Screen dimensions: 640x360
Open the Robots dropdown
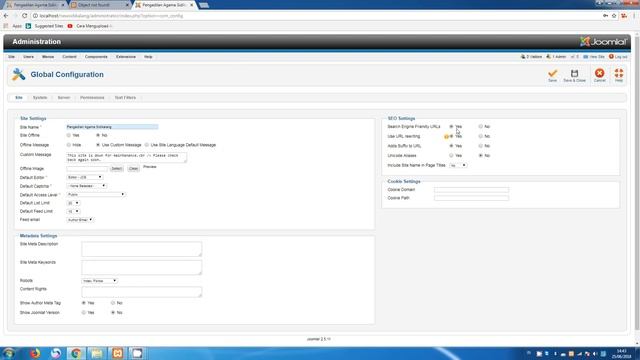point(99,281)
